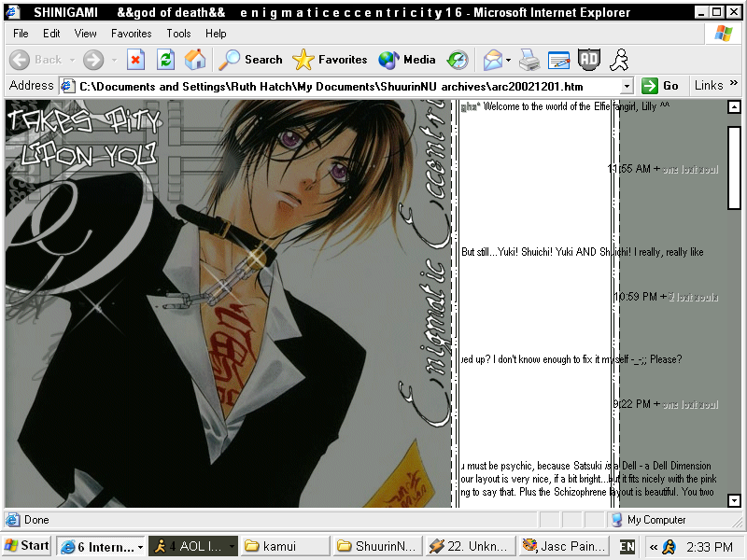Open the AOL Instant Messenger taskbar group
Screen dimensions: 747x560
[x=192, y=546]
